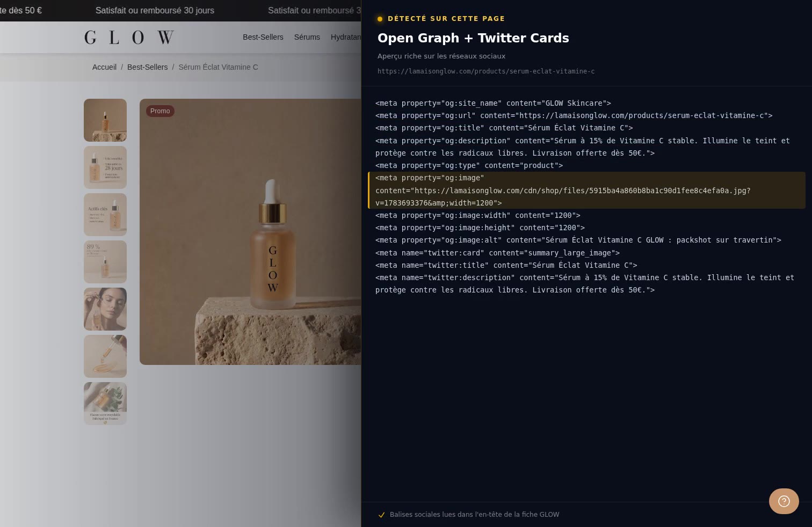The width and height of the screenshot is (812, 527).
Task: Click the Balises sociales lues status text
Action: point(474,515)
